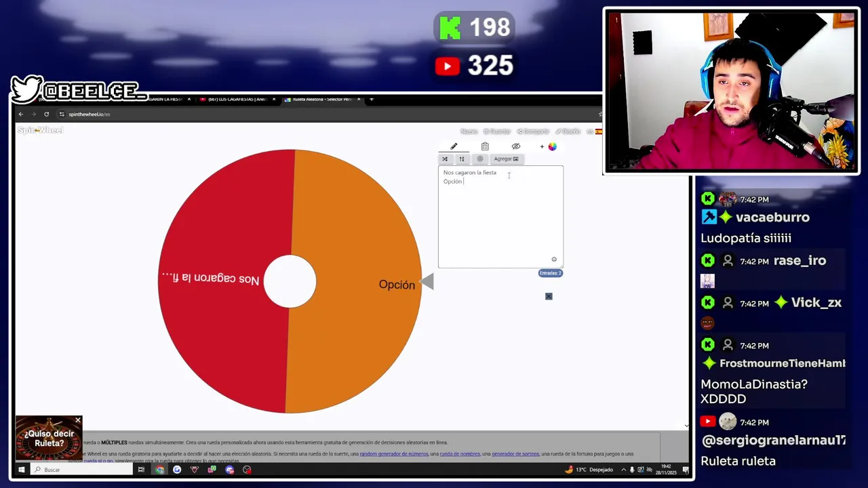The height and width of the screenshot is (488, 868).
Task: Click rase_iro chat username
Action: (800, 261)
